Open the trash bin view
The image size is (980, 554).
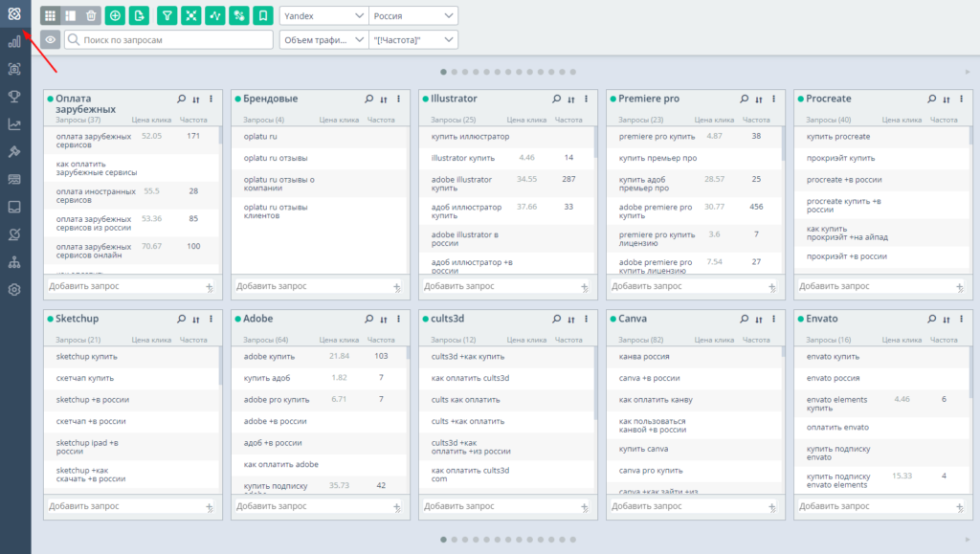pyautogui.click(x=91, y=15)
